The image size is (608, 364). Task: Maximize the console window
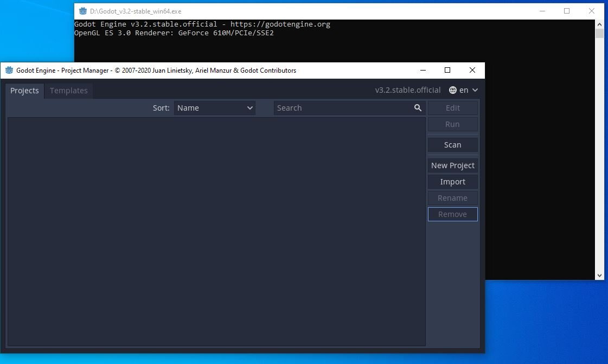[x=567, y=11]
